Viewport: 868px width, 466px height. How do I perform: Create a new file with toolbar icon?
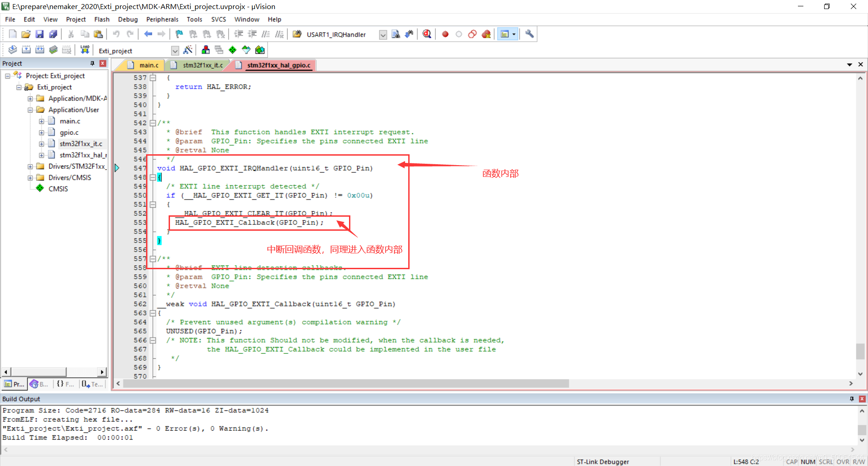(13, 34)
